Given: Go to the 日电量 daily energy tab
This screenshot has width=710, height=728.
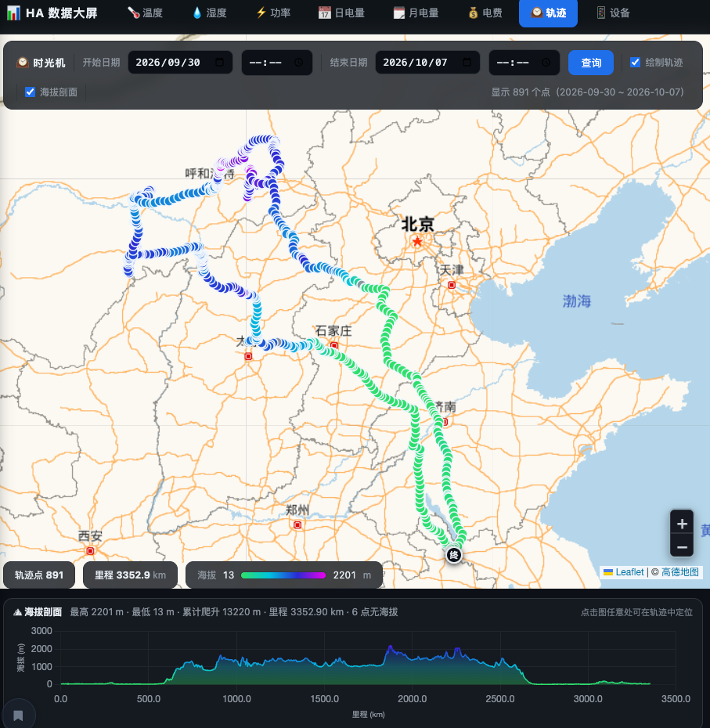Looking at the screenshot, I should tap(341, 13).
